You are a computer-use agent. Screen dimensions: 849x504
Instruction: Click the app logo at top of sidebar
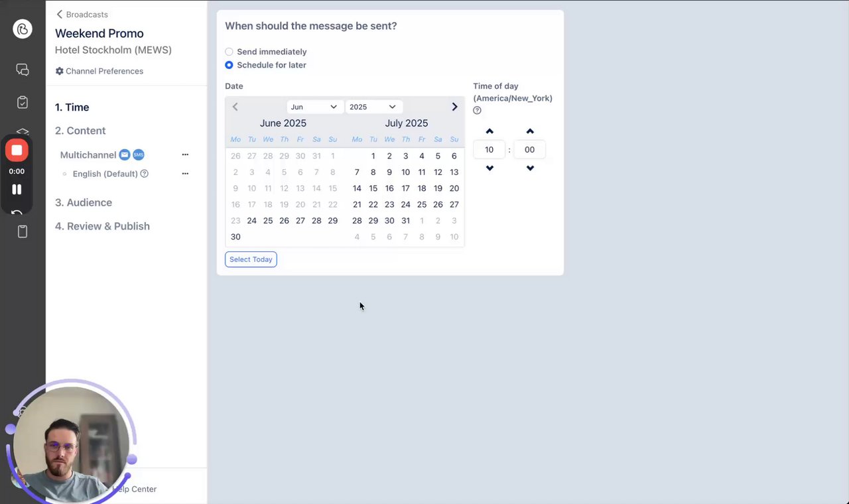pyautogui.click(x=23, y=29)
